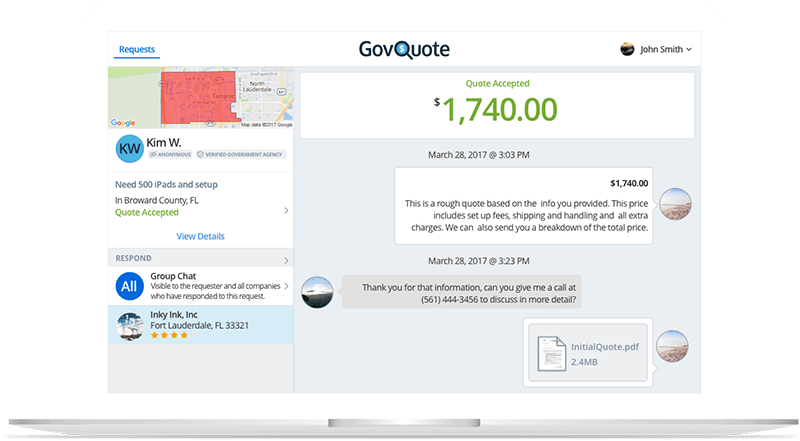This screenshot has height=441, width=800.
Task: Click the 'Kim W.' name
Action: coord(164,142)
